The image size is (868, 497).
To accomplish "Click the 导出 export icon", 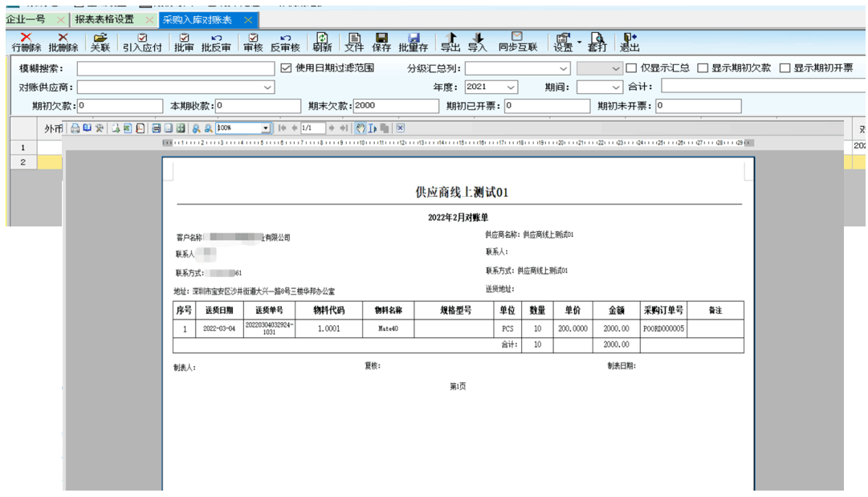I will click(x=450, y=42).
